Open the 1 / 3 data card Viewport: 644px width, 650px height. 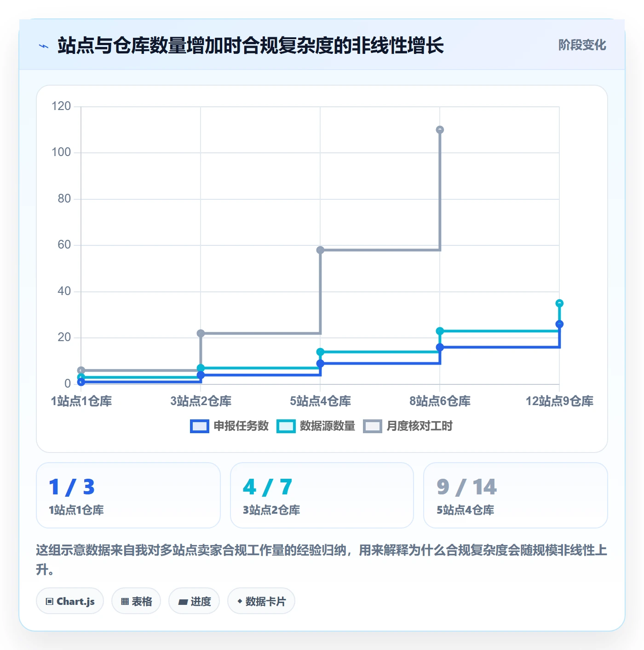coord(128,495)
